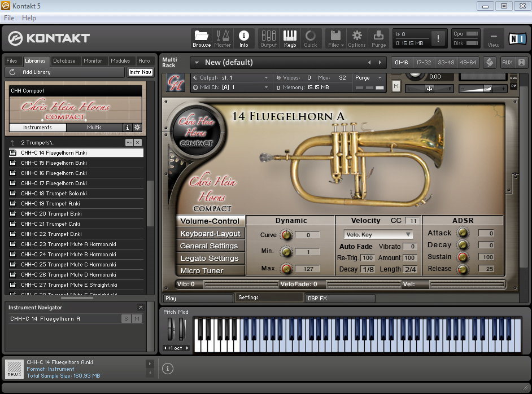Image resolution: width=532 pixels, height=394 pixels.
Task: Switch to the Files browser tab
Action: pyautogui.click(x=12, y=61)
